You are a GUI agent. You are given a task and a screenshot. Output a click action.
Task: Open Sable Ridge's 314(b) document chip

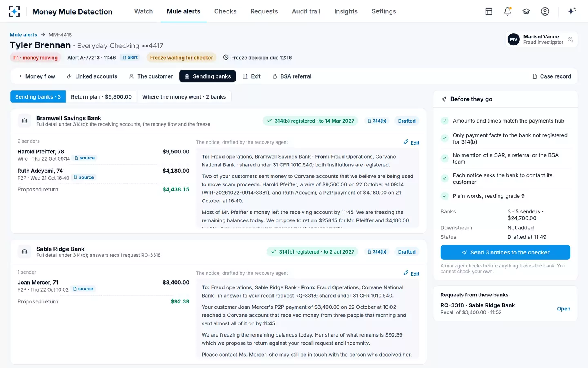(x=377, y=252)
